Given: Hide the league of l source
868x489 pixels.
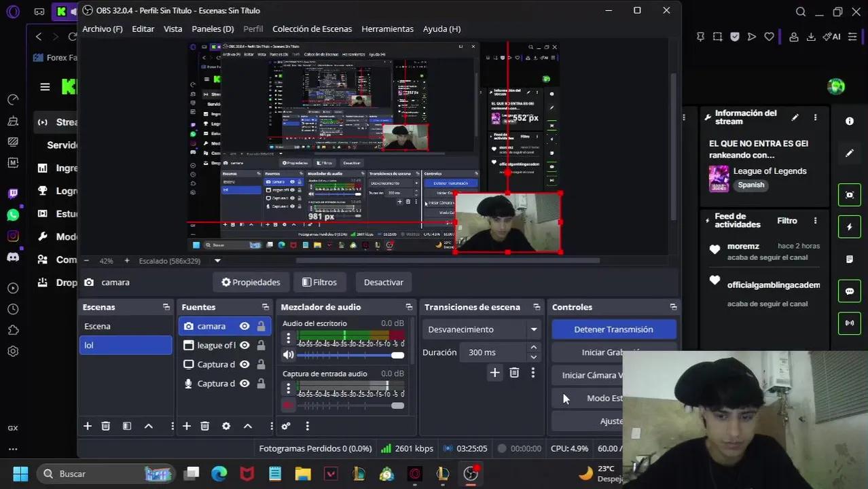Looking at the screenshot, I should [245, 345].
